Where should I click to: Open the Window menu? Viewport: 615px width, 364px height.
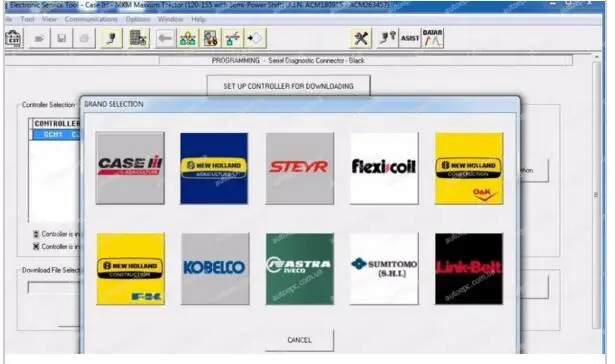pyautogui.click(x=170, y=19)
